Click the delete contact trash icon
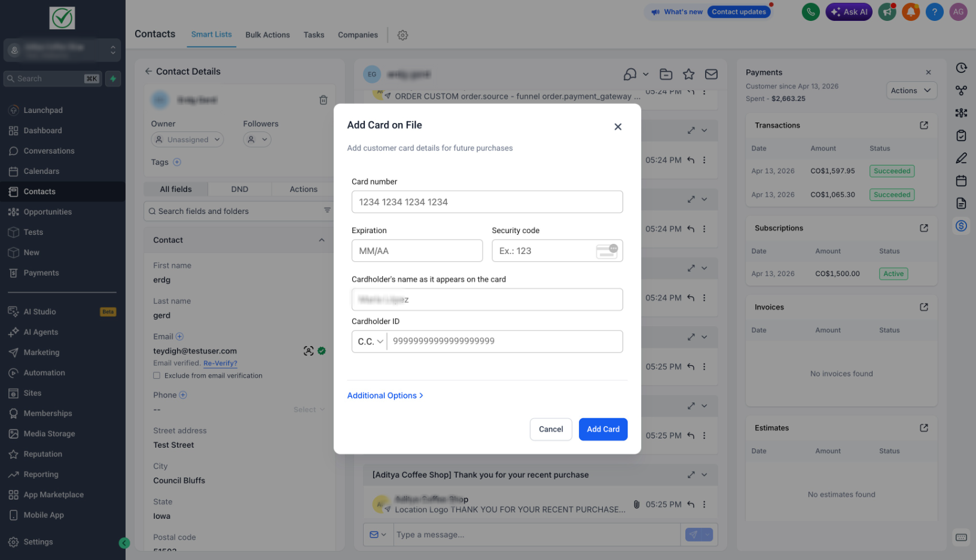This screenshot has height=560, width=976. coord(323,100)
